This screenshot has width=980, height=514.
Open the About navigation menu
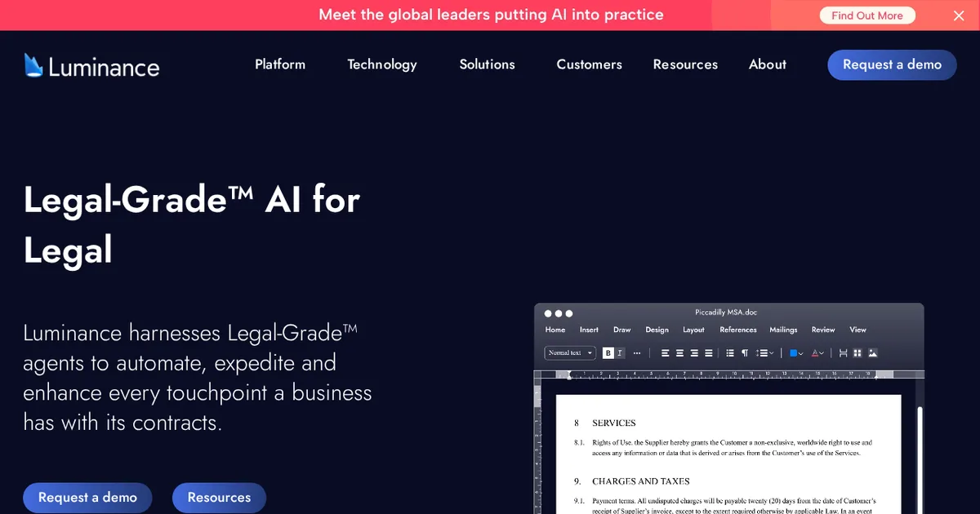(x=768, y=64)
